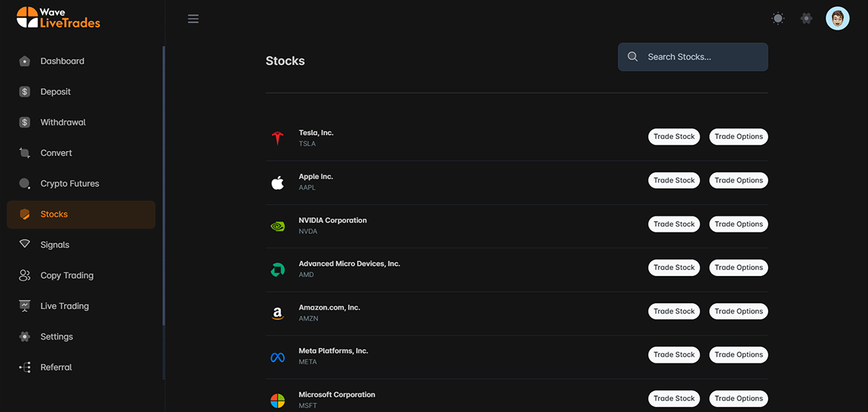Open the user profile avatar
The width and height of the screenshot is (868, 412).
838,19
